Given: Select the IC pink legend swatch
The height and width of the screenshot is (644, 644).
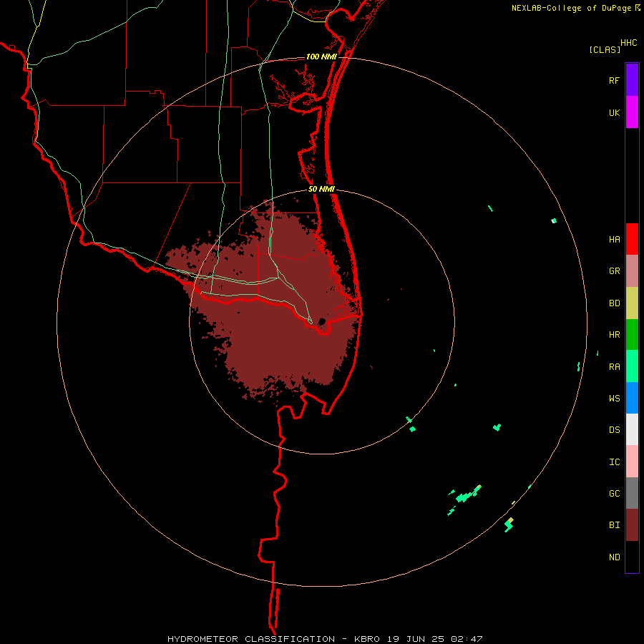Looking at the screenshot, I should click(x=632, y=462).
